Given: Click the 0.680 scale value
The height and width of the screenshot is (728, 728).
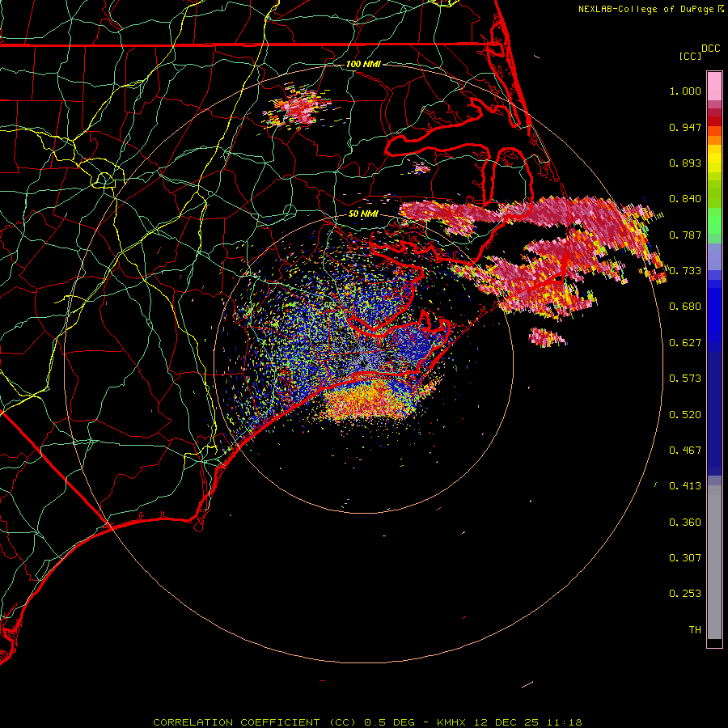Looking at the screenshot, I should pos(685,307).
